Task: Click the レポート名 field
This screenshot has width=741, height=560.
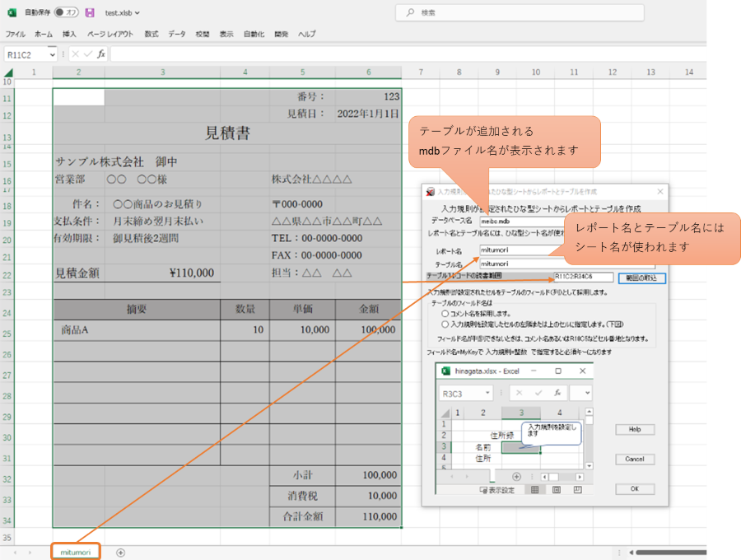Action: pyautogui.click(x=523, y=250)
